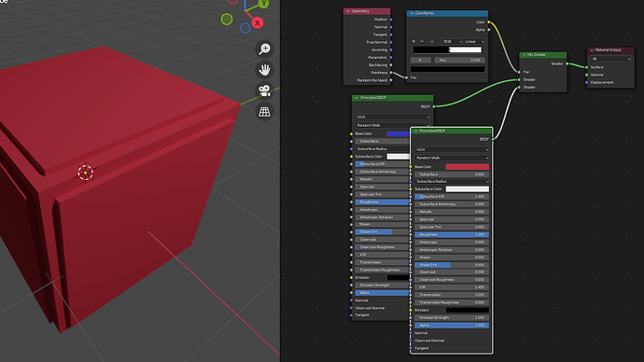The image size is (644, 362).
Task: Click the hollow green negative-Y gizmo circle
Action: [x=227, y=19]
